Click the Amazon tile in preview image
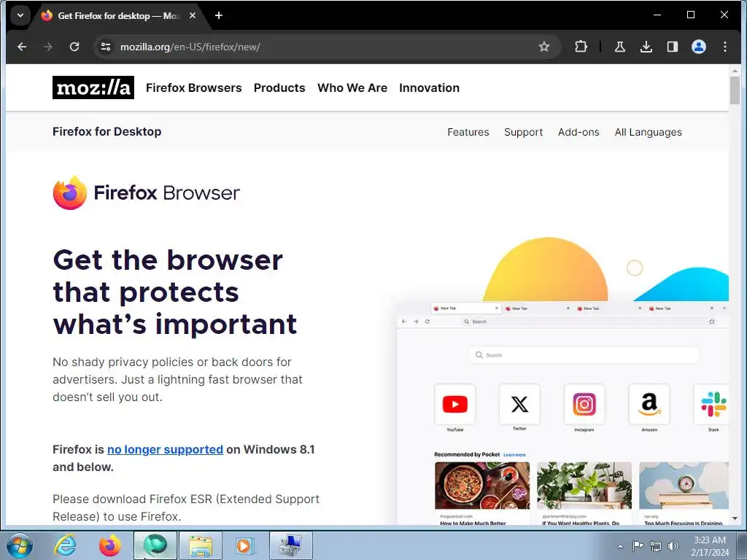 click(649, 404)
